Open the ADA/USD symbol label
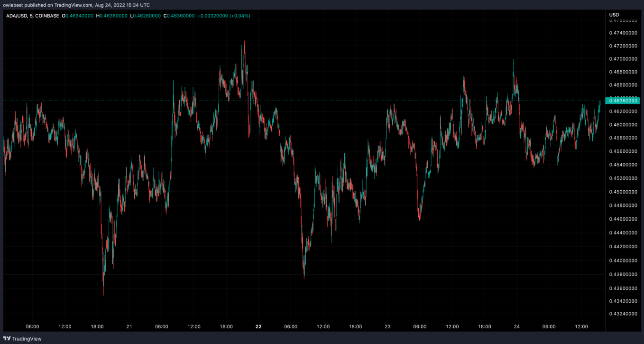 tap(15, 16)
